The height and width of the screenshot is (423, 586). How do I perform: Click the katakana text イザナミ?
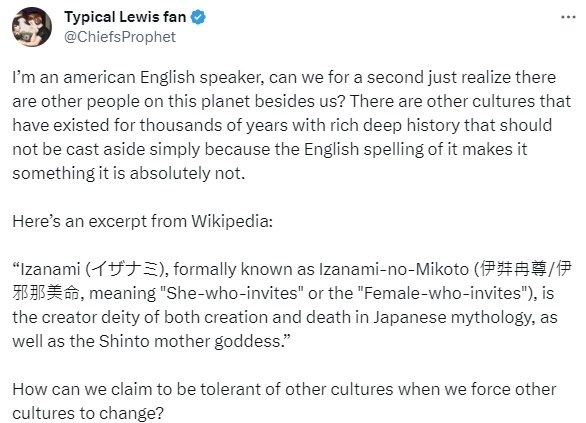point(125,269)
